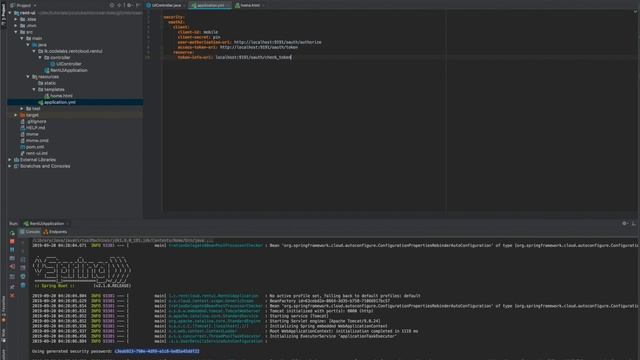The width and height of the screenshot is (640, 360).
Task: Open Run panel settings gear icon
Action: point(624,223)
